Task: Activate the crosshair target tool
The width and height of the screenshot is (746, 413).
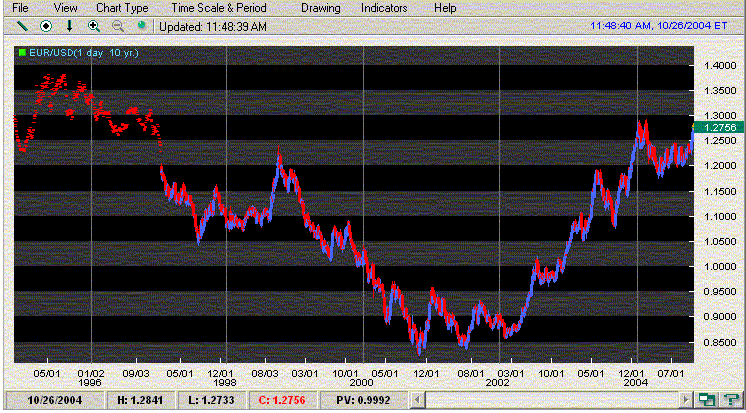Action: click(x=45, y=25)
